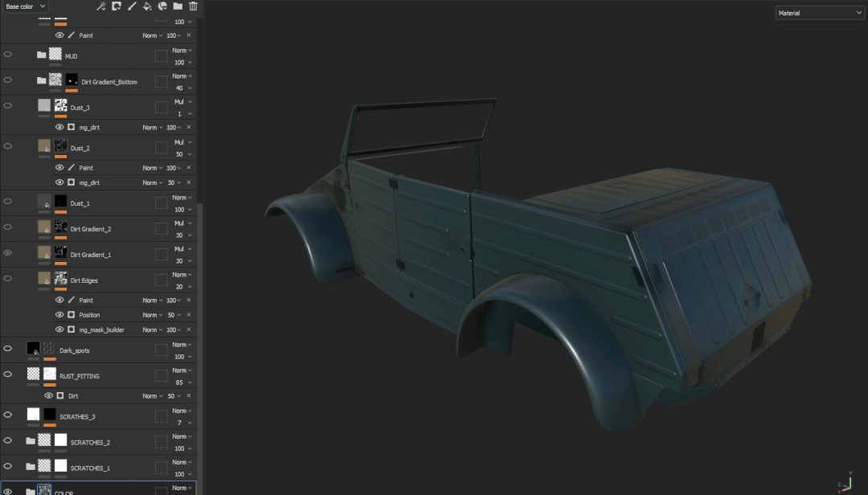
Task: Select the "Dirt Edges" layer name
Action: click(84, 280)
